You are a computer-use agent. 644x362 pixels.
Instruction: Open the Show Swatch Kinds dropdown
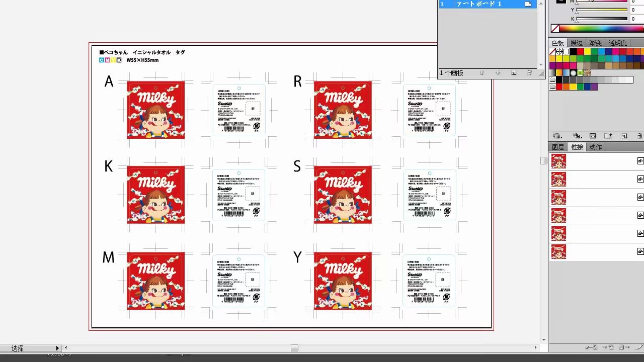pos(577,136)
